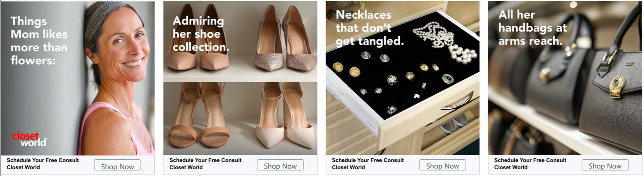Open the jewelry drawer ad image

pyautogui.click(x=402, y=78)
